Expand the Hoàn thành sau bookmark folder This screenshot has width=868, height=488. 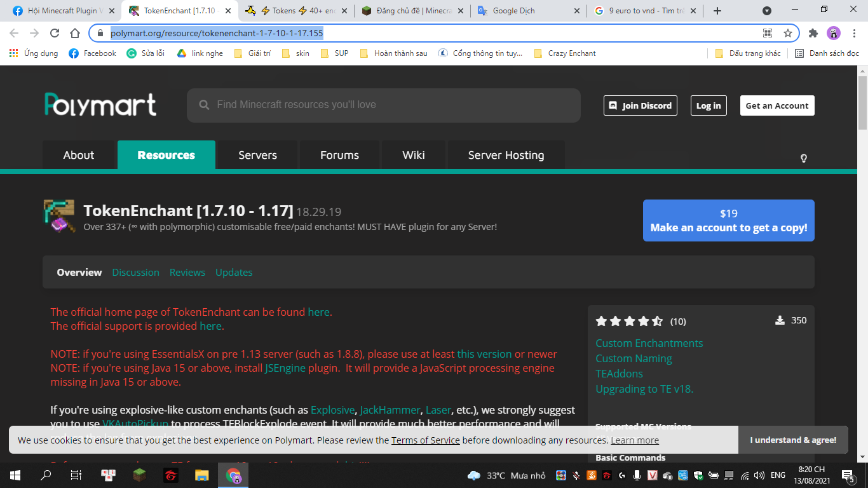[x=393, y=53]
